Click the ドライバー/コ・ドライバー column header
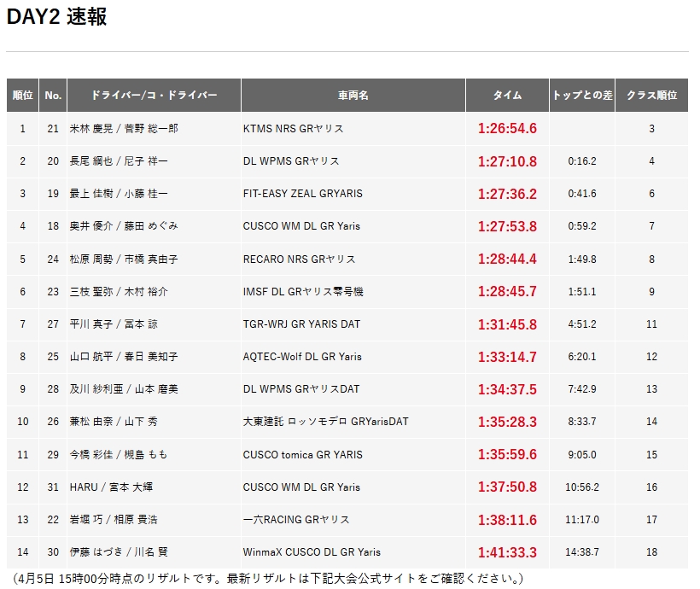The width and height of the screenshot is (700, 589). (x=154, y=96)
